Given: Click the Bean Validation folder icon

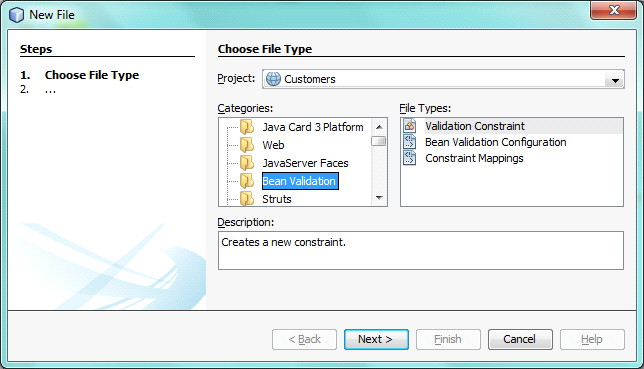Looking at the screenshot, I should [x=247, y=181].
